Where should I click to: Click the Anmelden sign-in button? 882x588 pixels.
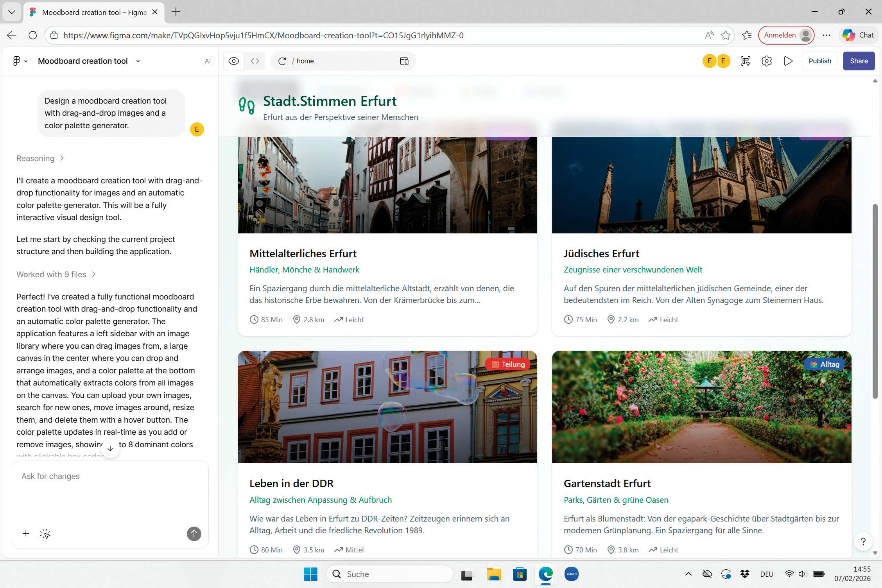[786, 35]
